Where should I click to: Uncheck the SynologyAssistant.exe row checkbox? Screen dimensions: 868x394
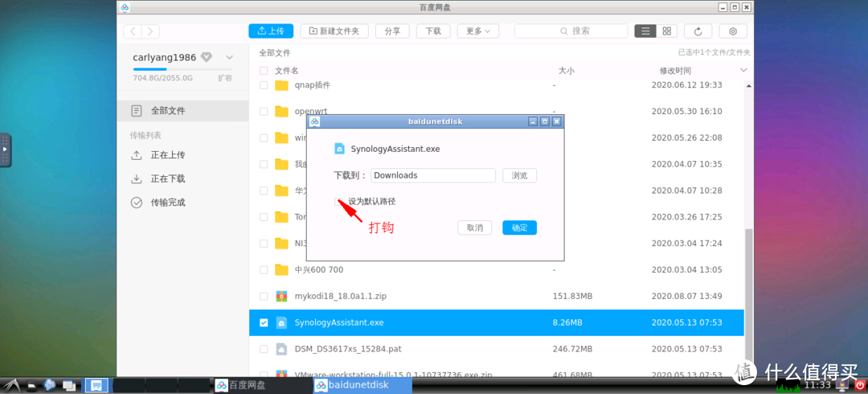(x=264, y=322)
